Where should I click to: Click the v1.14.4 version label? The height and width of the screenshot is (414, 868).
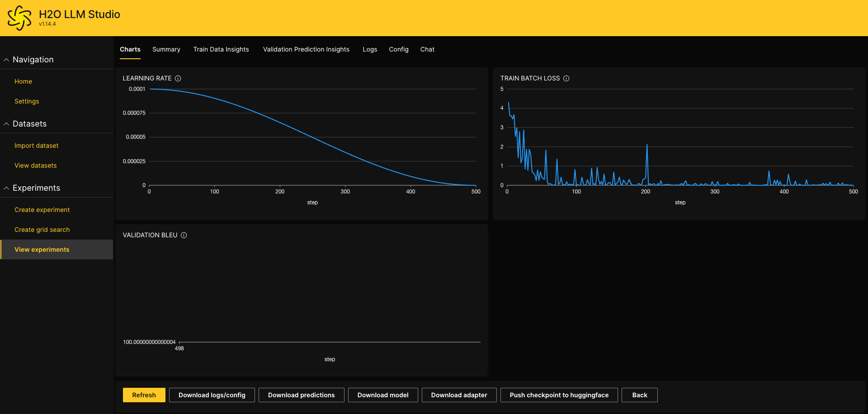click(x=47, y=24)
